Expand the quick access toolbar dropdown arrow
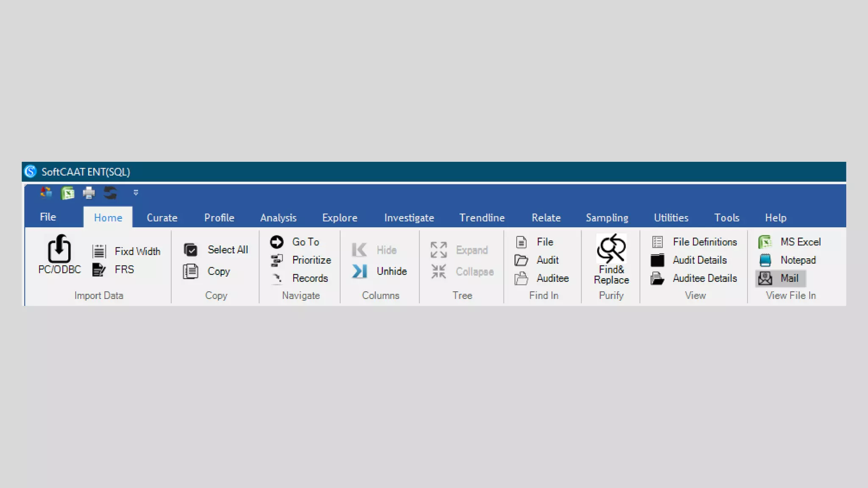The image size is (868, 488). click(136, 193)
